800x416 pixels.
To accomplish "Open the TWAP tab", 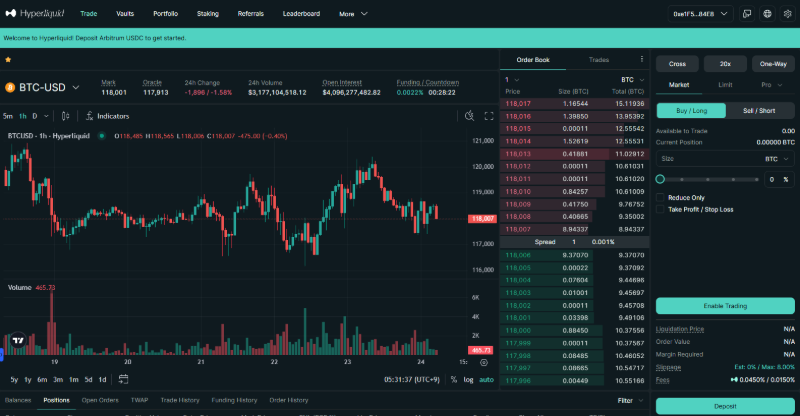I will point(139,400).
